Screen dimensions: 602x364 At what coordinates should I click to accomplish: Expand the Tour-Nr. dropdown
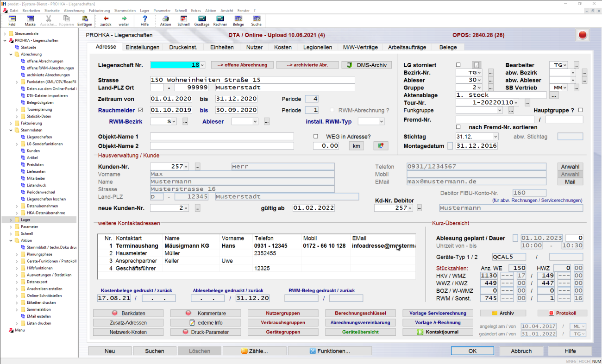click(515, 103)
